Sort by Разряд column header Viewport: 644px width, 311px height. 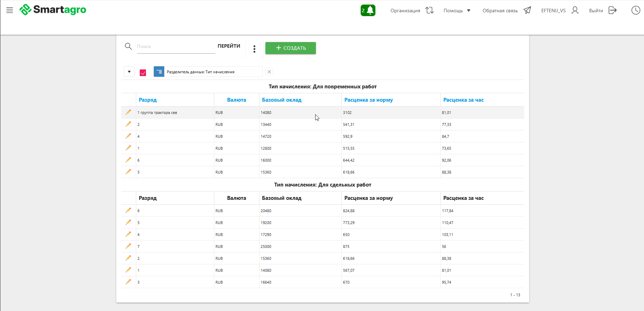point(148,100)
